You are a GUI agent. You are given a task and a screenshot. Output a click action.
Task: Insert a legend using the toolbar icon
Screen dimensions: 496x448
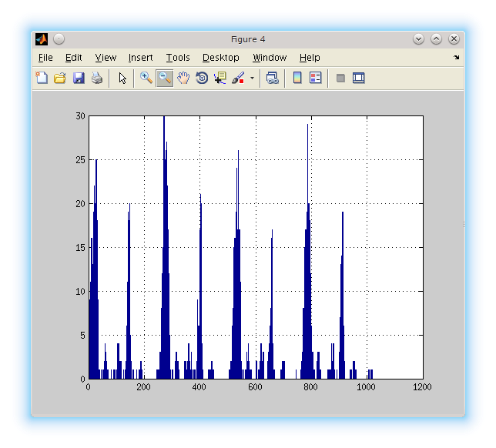(x=315, y=78)
